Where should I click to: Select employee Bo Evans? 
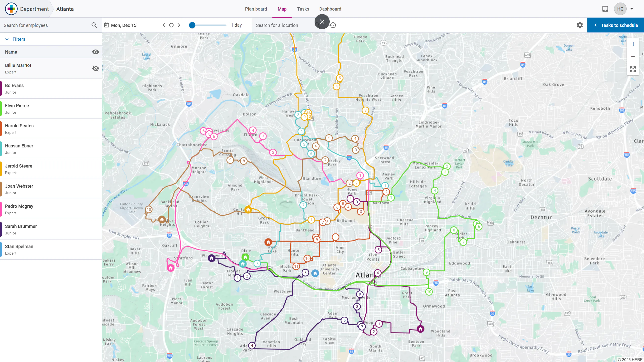(51, 89)
